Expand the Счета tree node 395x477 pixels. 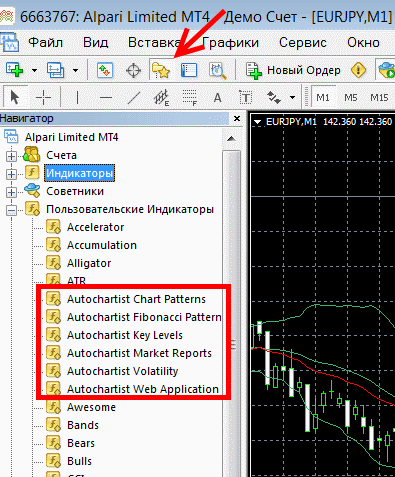[11, 156]
